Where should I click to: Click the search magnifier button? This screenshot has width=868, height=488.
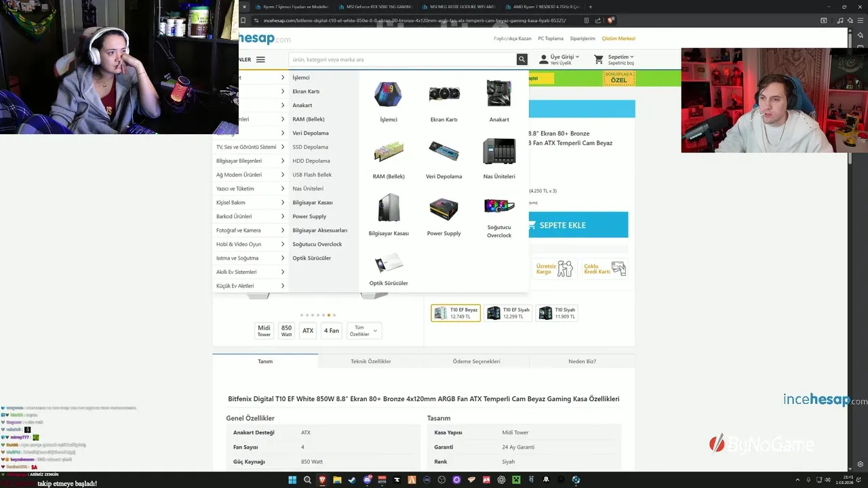click(522, 60)
